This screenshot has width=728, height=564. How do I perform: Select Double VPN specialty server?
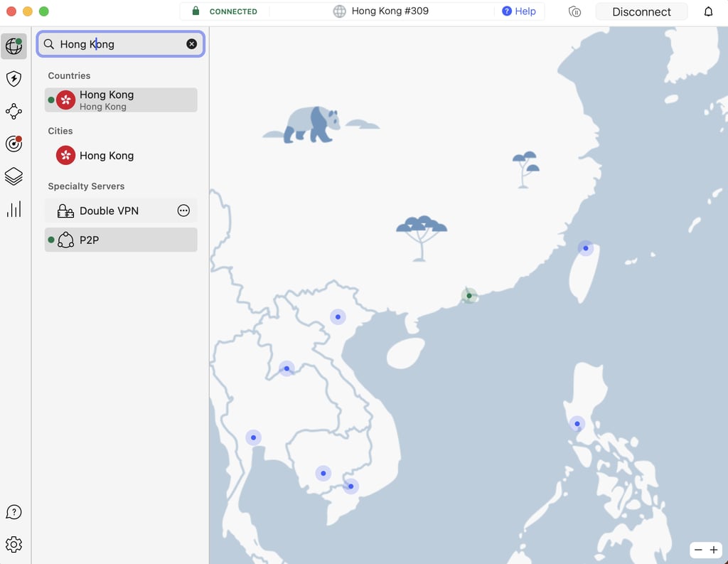[121, 211]
